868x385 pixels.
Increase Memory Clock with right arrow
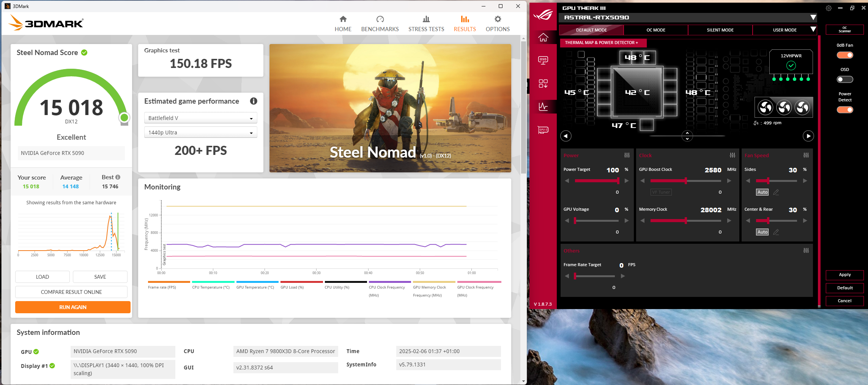tap(729, 221)
